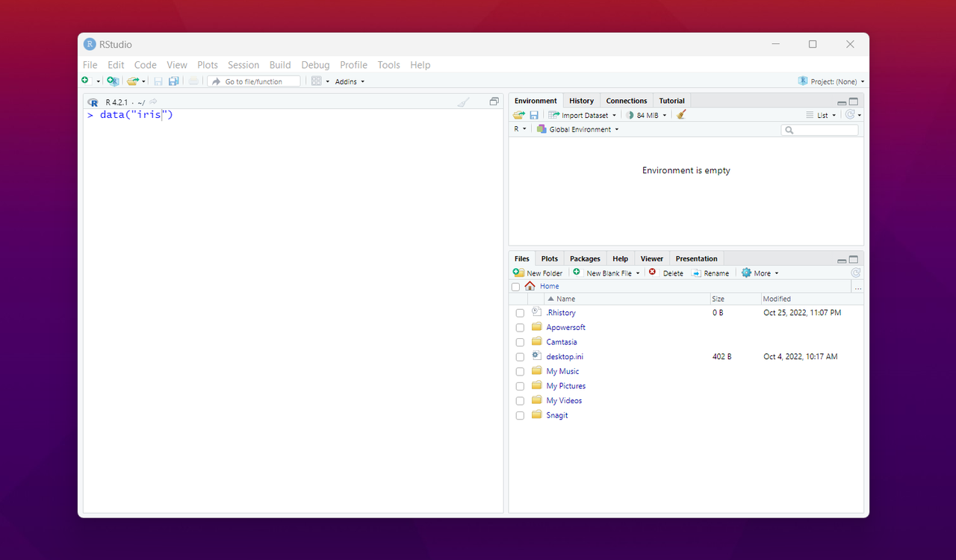Open workspace panes grid icon

317,81
